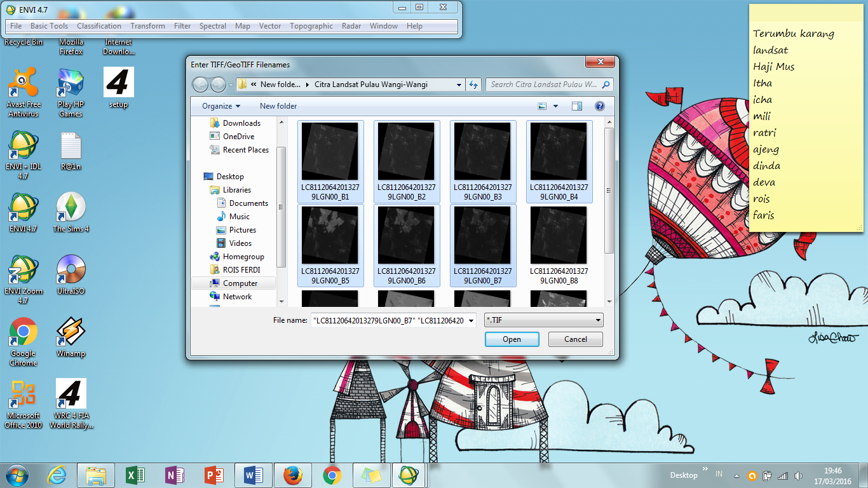
Task: Select thumbnail LC81120642013279LGN00_B6
Action: click(x=407, y=245)
